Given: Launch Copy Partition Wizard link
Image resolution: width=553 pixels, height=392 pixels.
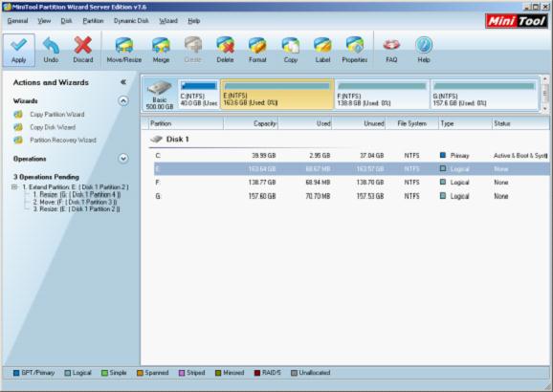Looking at the screenshot, I should coord(57,114).
